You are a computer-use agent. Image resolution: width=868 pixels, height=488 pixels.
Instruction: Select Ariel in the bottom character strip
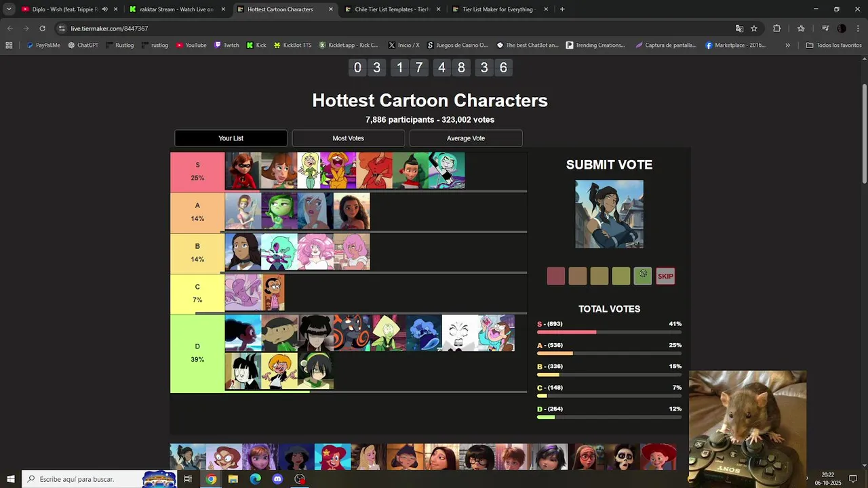[333, 457]
